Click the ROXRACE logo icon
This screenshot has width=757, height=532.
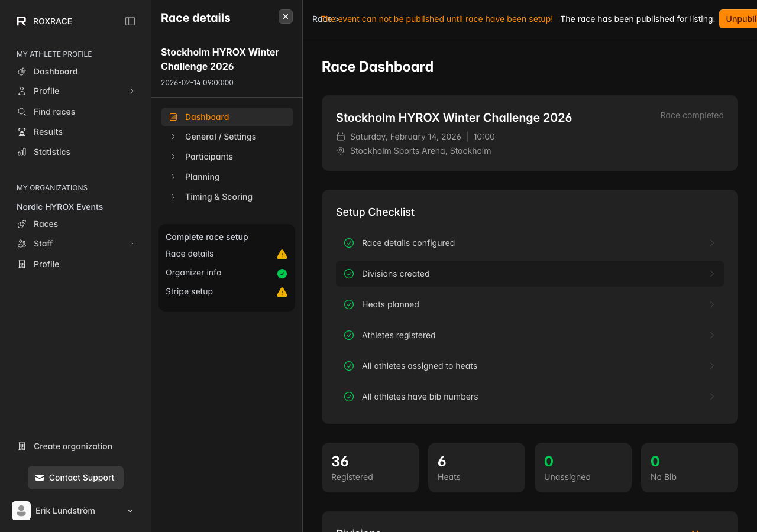pos(21,21)
